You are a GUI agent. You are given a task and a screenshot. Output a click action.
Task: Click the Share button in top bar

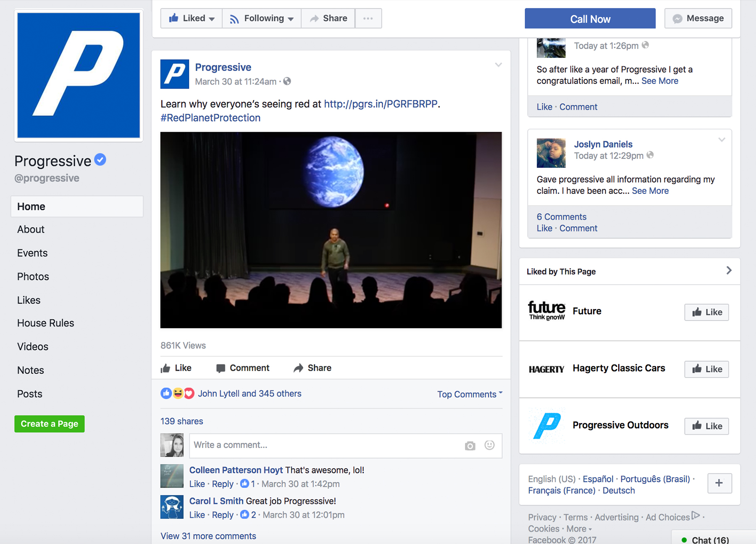click(328, 18)
